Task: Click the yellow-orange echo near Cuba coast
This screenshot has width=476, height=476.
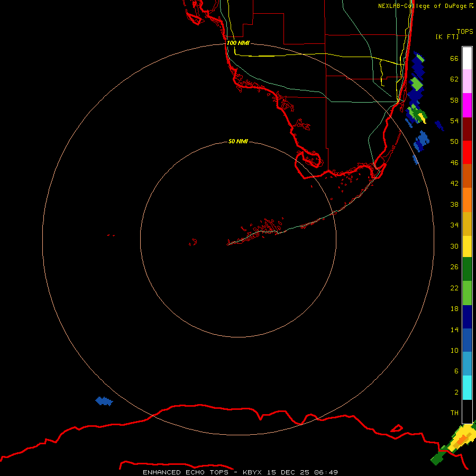Action: [x=461, y=440]
